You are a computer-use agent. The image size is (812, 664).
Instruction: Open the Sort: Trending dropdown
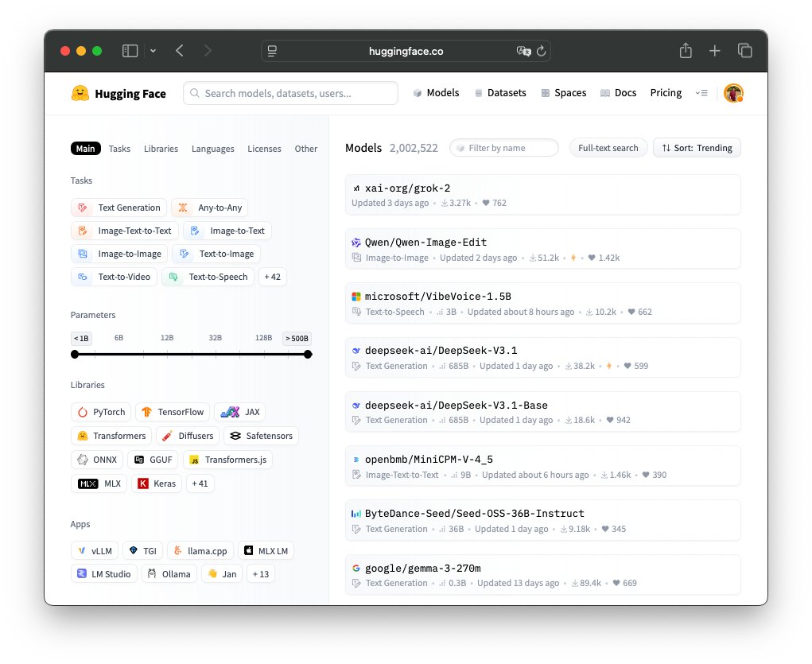pos(697,148)
